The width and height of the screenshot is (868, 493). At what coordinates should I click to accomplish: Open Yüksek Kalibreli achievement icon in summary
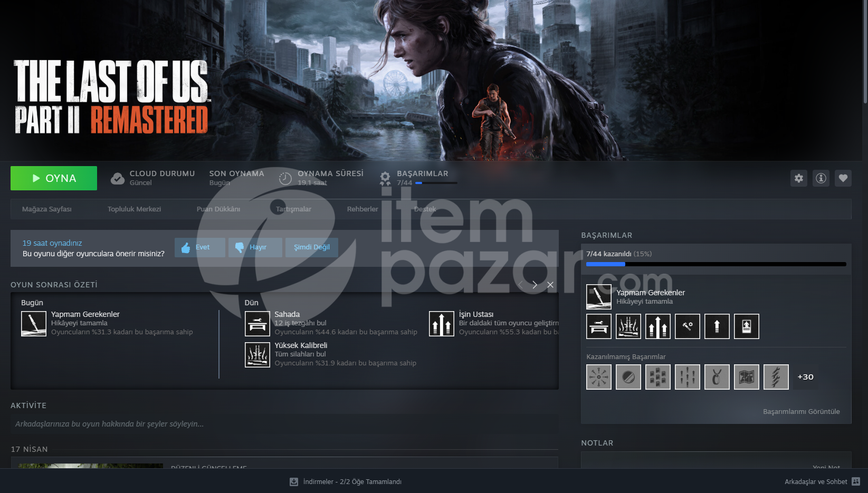point(257,355)
